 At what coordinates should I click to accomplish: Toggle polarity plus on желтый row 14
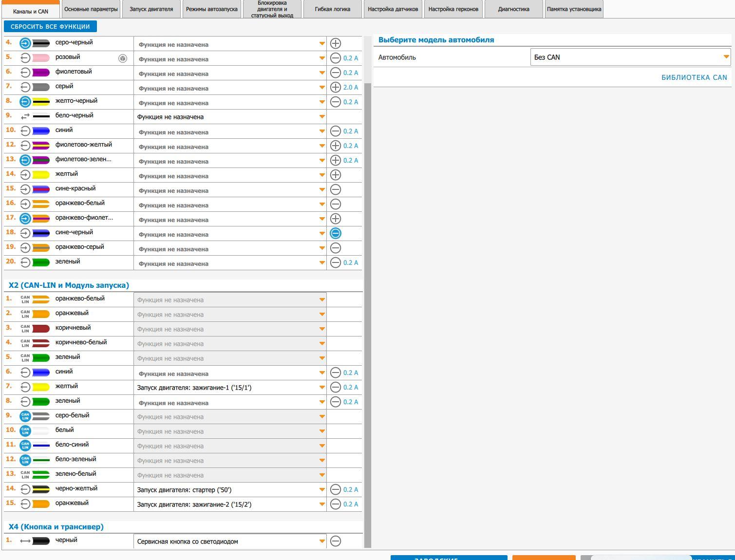tap(336, 175)
